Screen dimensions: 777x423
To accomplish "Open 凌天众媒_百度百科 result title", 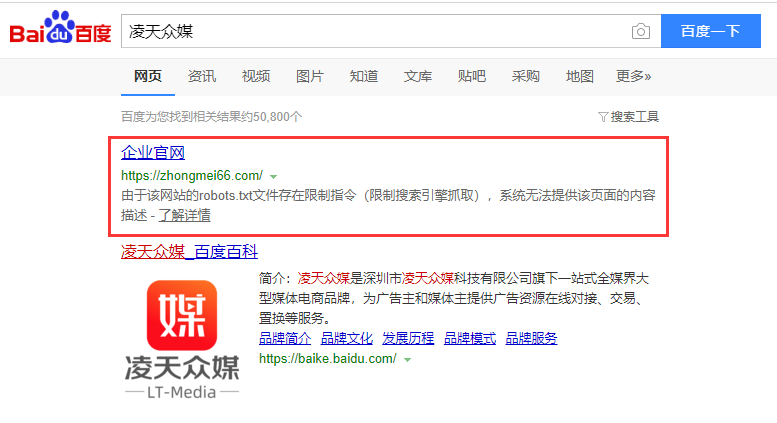I will pyautogui.click(x=189, y=252).
